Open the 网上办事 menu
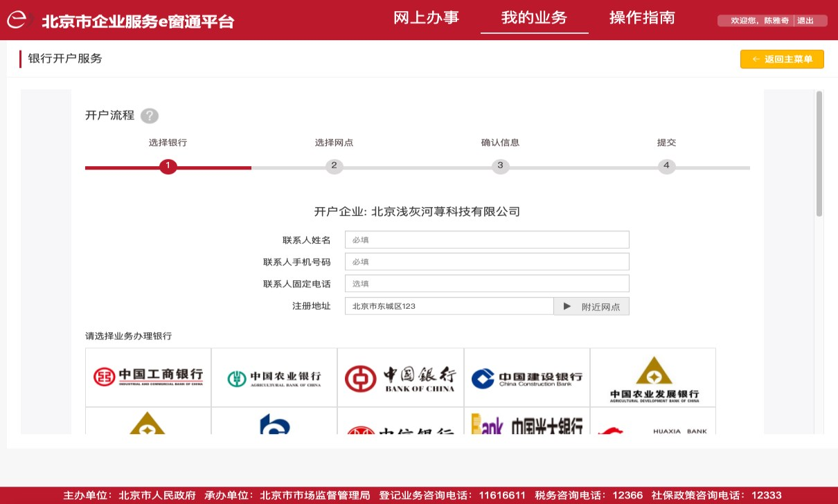The image size is (838, 504). point(426,18)
